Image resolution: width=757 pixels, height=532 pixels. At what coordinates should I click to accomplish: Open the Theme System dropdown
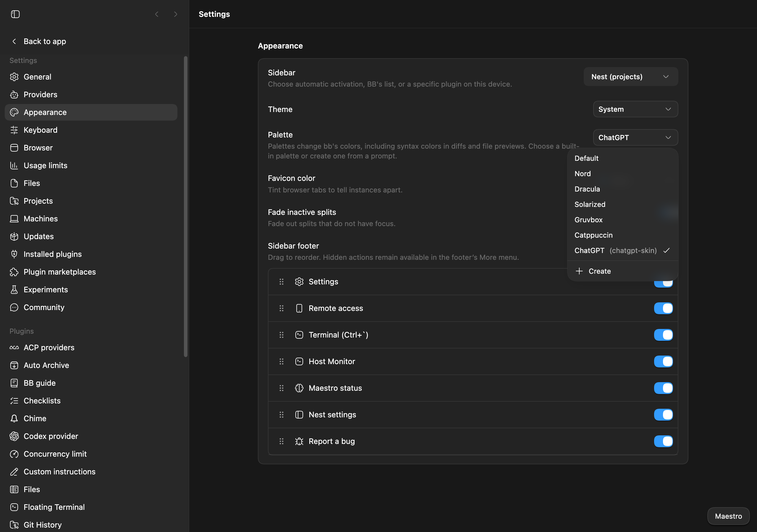[x=635, y=109]
